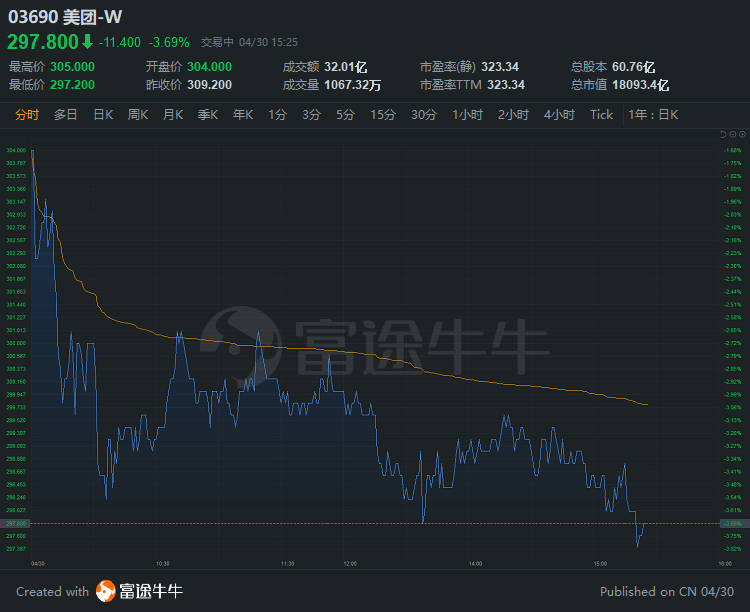Click the 最高价 value 305.000
Image resolution: width=750 pixels, height=612 pixels.
click(x=72, y=67)
